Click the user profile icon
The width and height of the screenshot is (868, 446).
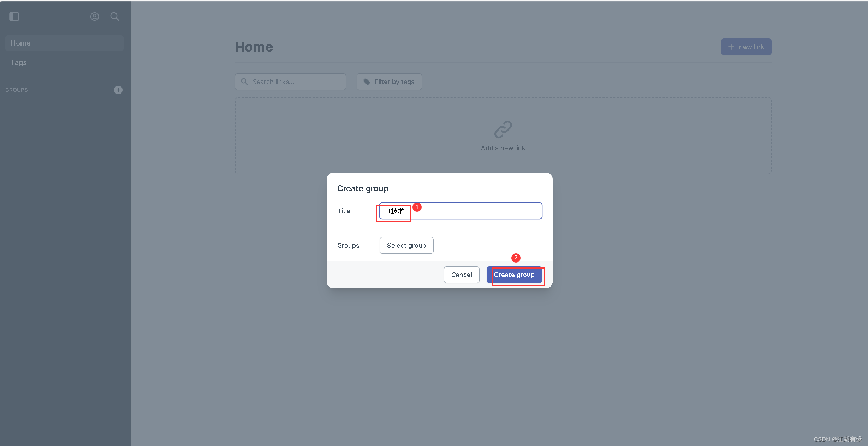click(95, 16)
